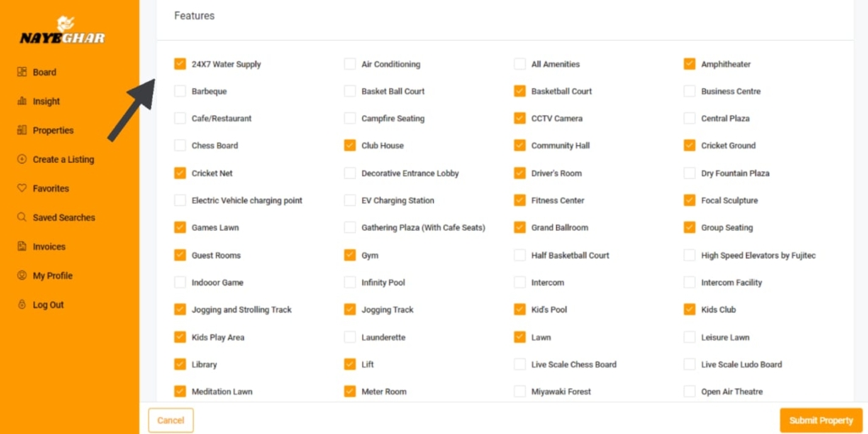
Task: Click the Properties building icon
Action: pos(22,130)
